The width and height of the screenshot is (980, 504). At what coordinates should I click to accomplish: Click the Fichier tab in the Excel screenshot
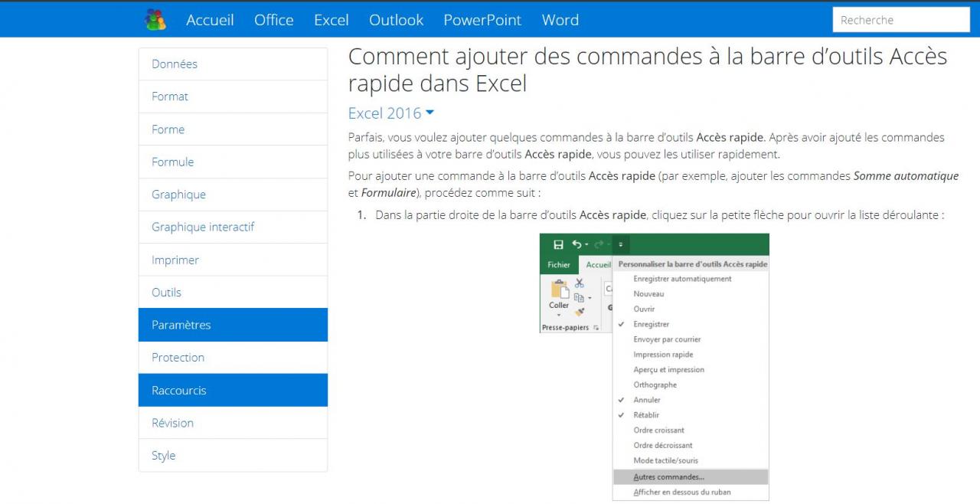559,265
